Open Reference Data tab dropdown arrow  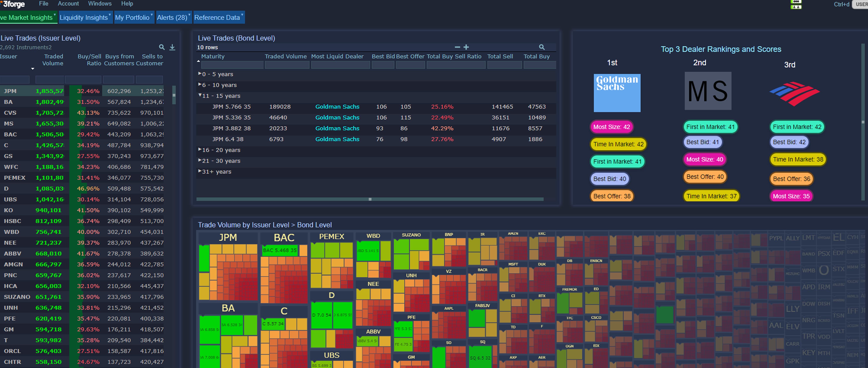point(242,15)
